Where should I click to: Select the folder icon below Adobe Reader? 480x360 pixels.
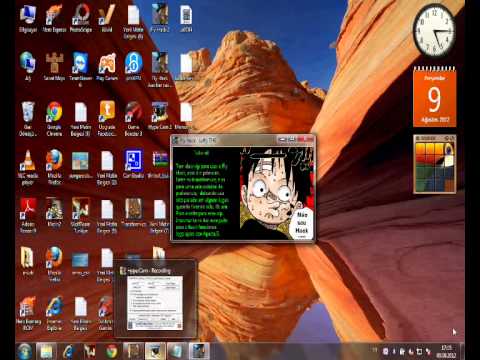28,262
